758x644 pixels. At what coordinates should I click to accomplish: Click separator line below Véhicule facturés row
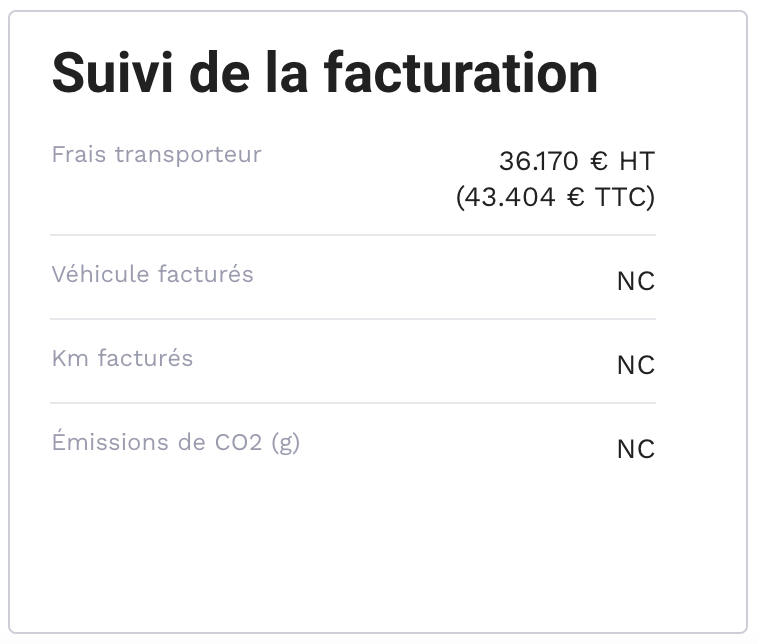(353, 320)
